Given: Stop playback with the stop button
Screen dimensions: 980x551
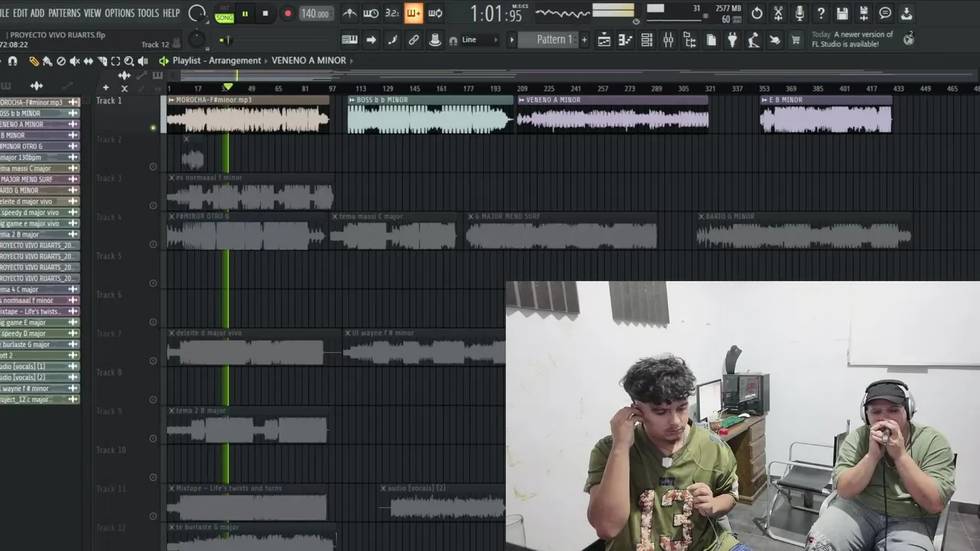Looking at the screenshot, I should [x=265, y=13].
